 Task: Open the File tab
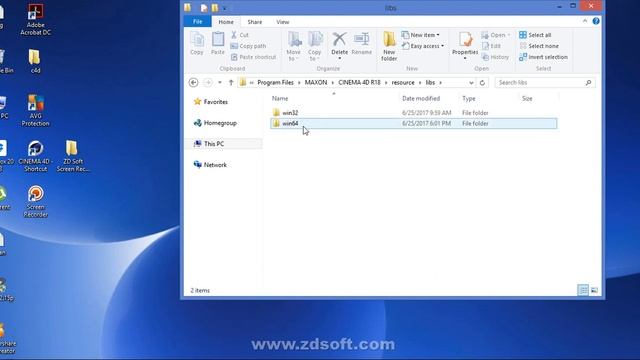tap(198, 22)
